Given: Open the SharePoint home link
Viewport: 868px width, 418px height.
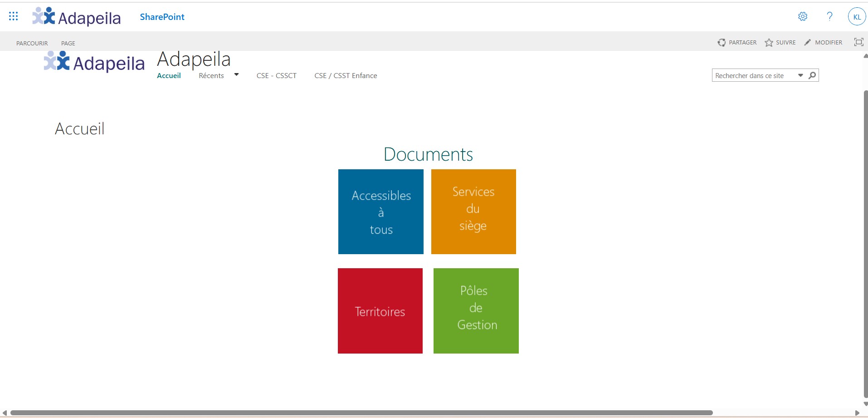Looking at the screenshot, I should coord(162,17).
